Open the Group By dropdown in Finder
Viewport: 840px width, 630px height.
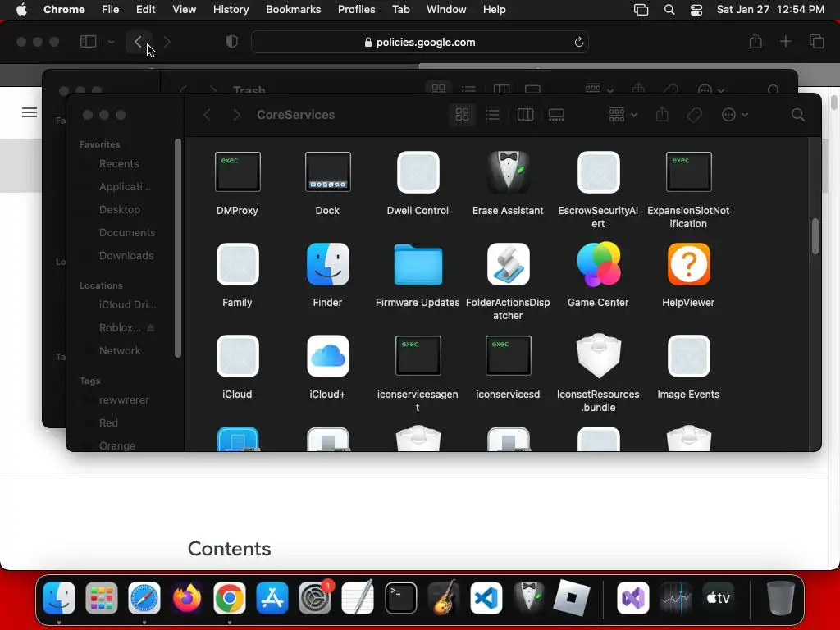pyautogui.click(x=623, y=115)
